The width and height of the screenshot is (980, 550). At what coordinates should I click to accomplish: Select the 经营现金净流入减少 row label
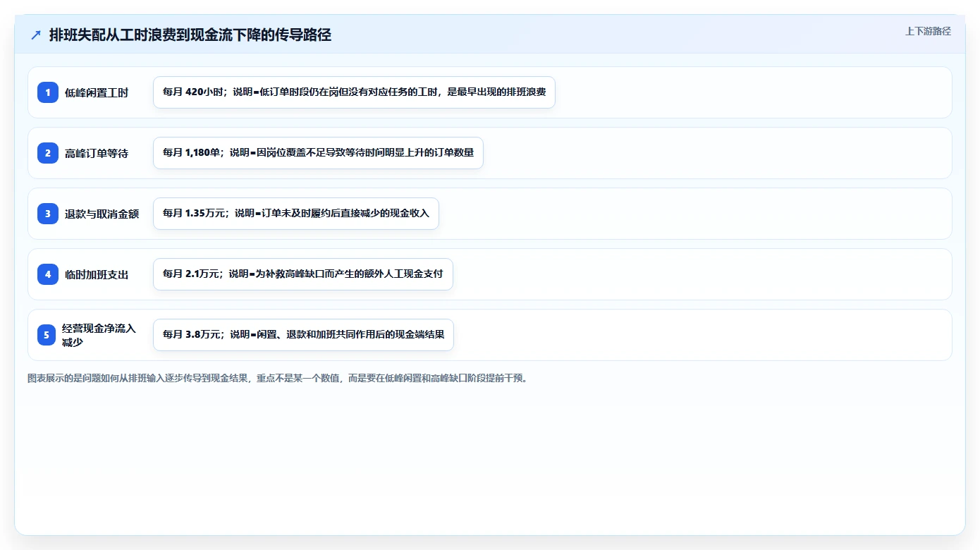[99, 335]
